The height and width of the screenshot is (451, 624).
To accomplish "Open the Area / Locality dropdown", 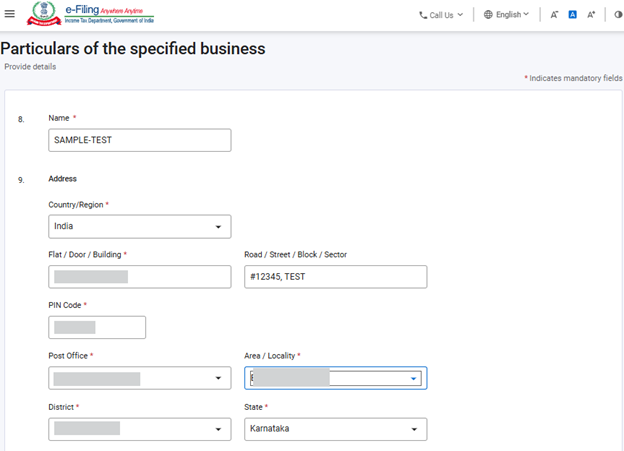I will pos(335,378).
